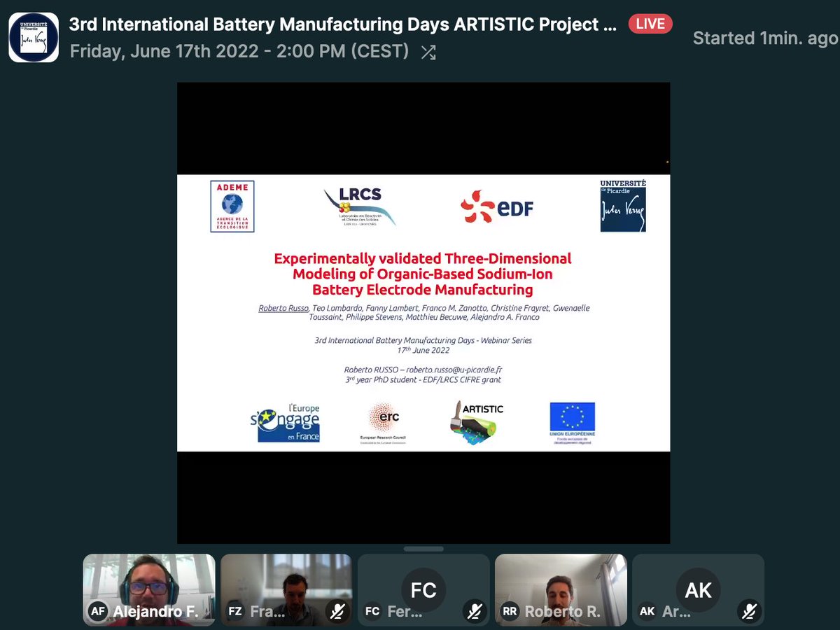Click the small FC avatar badge

[x=372, y=611]
